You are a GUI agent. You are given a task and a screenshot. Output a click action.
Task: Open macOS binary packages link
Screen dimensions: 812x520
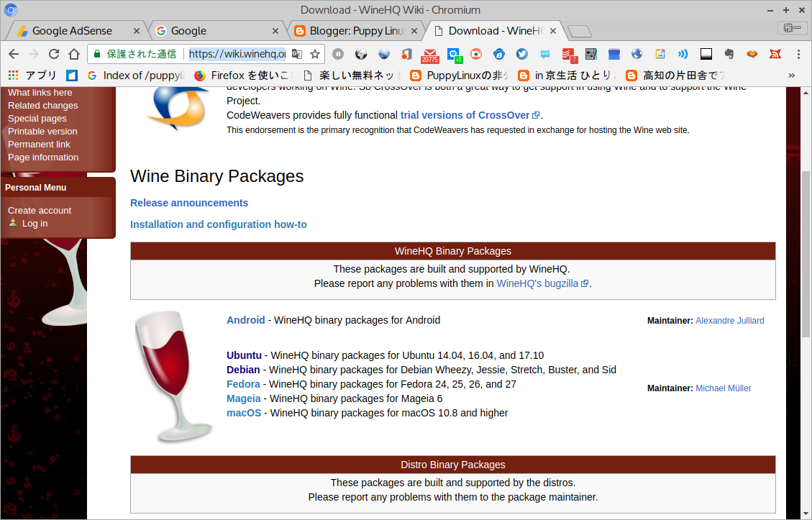(x=243, y=414)
